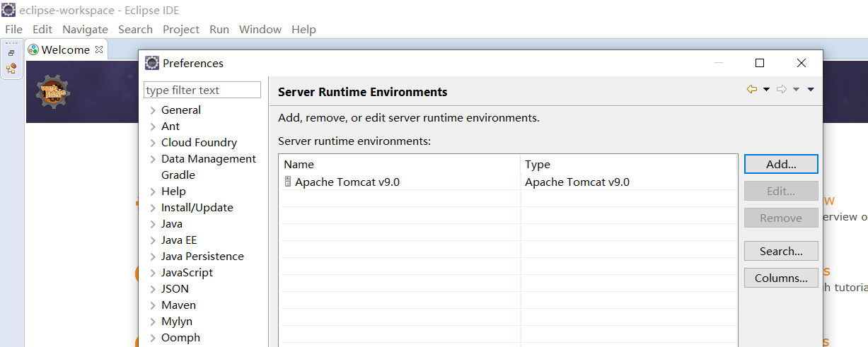The image size is (868, 347).
Task: Select the Gradle preferences item
Action: tap(178, 175)
